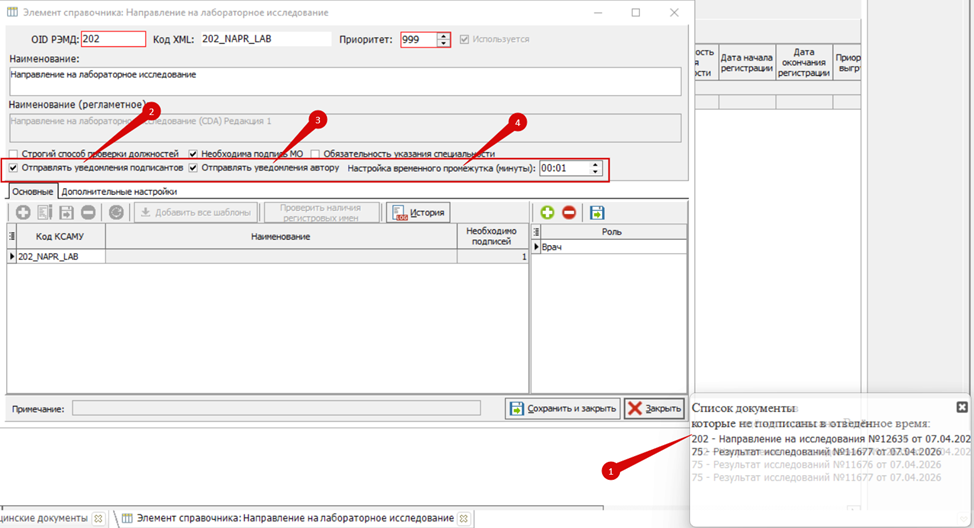Uncheck Необходима подпись МО checkbox
The image size is (974, 528).
point(194,154)
